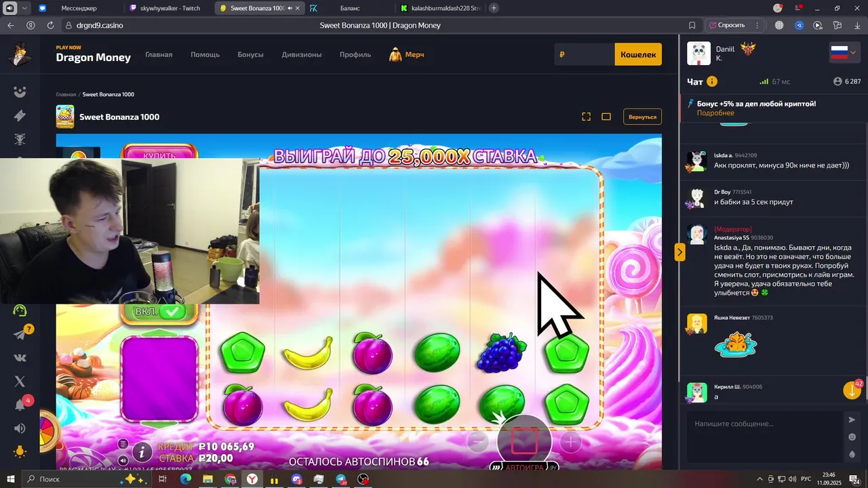Click the Sweet Bonanza 1000 game thumbnail
This screenshot has height=488, width=868.
(x=65, y=117)
